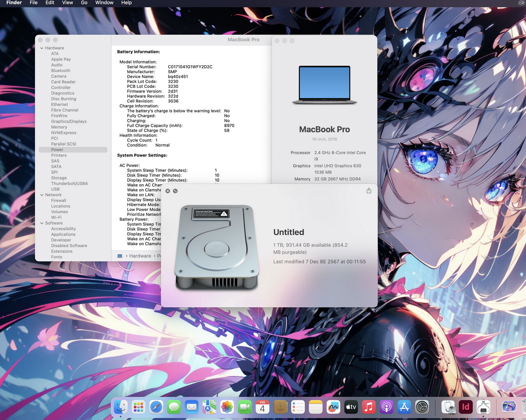Select Wi-Fi under Network
Viewport: 526px width, 420px height.
coord(56,217)
